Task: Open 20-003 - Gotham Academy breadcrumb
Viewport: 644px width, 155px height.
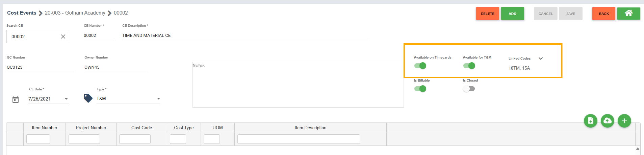Action: point(75,13)
